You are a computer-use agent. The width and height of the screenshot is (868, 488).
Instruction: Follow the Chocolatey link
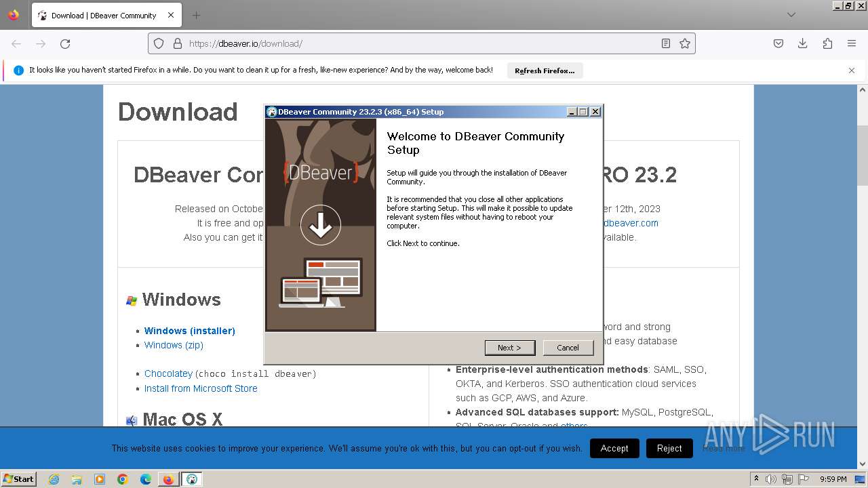168,373
